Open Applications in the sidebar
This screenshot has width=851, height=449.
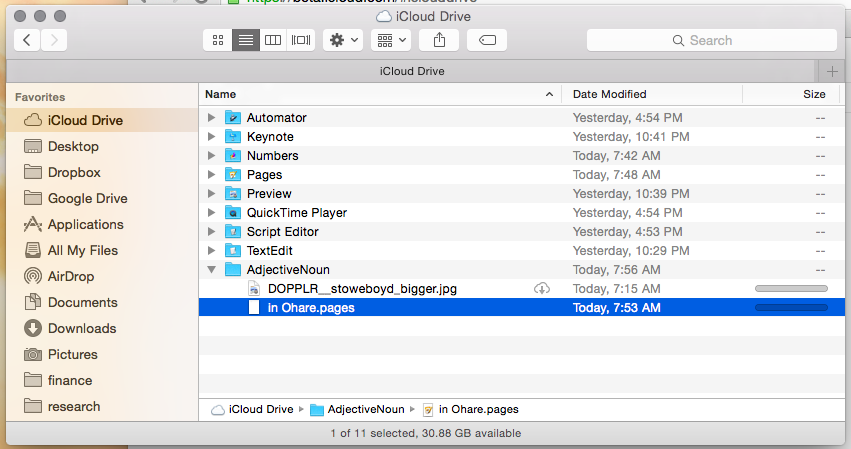coord(103,224)
